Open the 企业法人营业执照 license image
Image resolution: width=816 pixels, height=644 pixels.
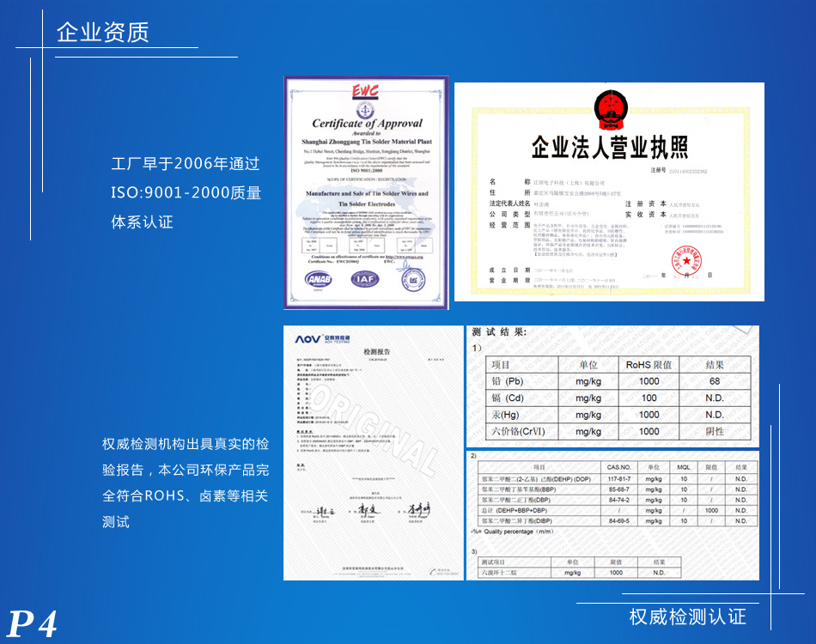(608, 191)
